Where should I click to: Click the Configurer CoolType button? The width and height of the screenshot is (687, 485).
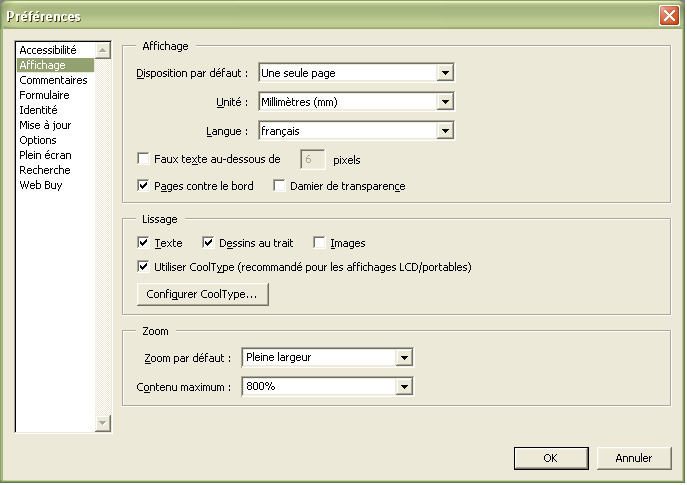pyautogui.click(x=202, y=295)
